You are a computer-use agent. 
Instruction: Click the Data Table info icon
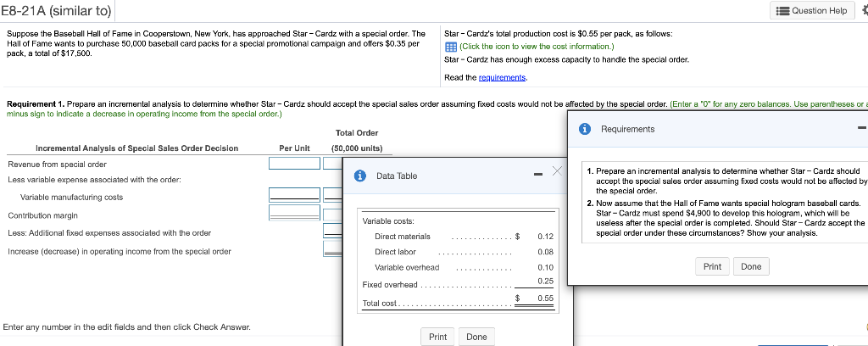(x=361, y=176)
